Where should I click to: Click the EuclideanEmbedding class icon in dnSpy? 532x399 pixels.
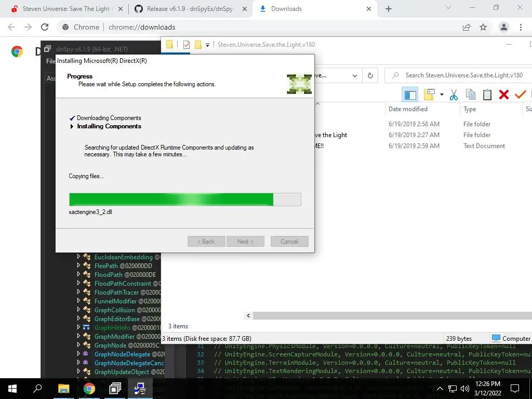point(87,257)
